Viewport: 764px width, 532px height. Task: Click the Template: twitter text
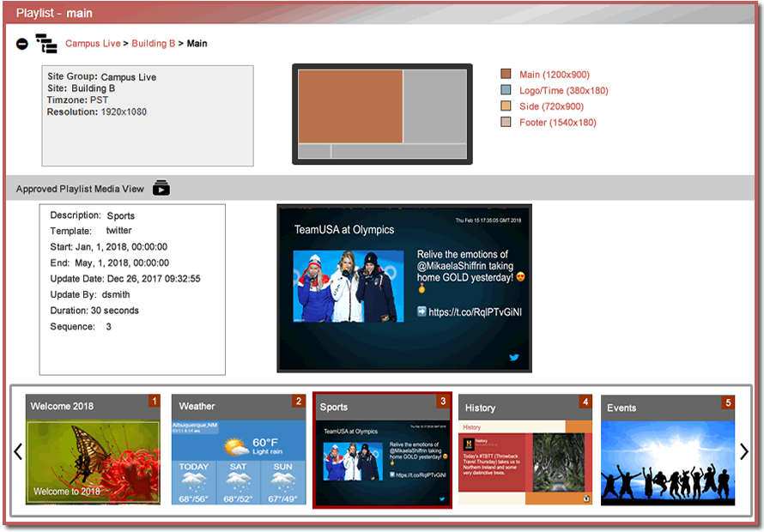pyautogui.click(x=91, y=231)
